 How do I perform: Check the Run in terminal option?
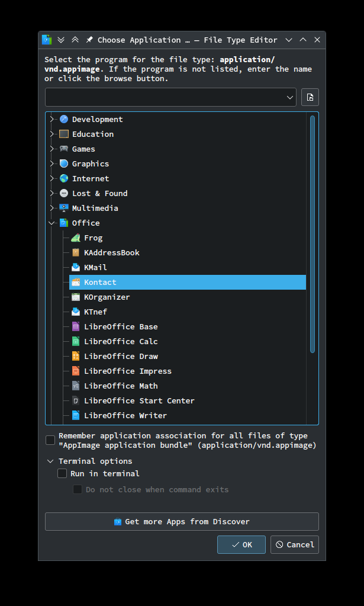tap(62, 473)
